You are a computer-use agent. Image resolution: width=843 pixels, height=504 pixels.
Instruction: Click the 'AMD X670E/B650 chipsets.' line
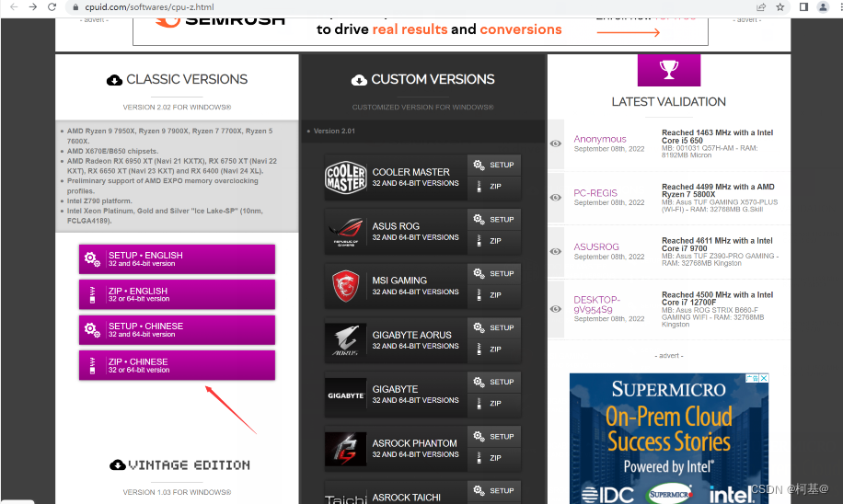pyautogui.click(x=112, y=151)
